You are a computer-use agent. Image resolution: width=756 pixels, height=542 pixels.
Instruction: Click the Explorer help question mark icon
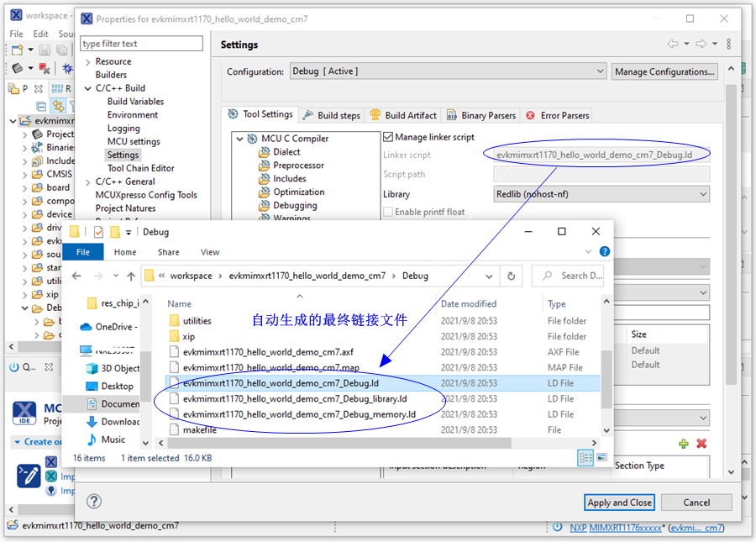pyautogui.click(x=605, y=251)
